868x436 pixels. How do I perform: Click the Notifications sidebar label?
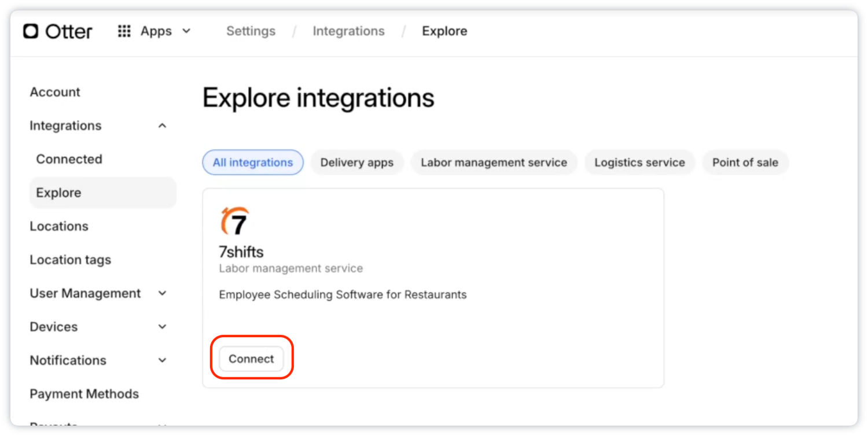(68, 361)
